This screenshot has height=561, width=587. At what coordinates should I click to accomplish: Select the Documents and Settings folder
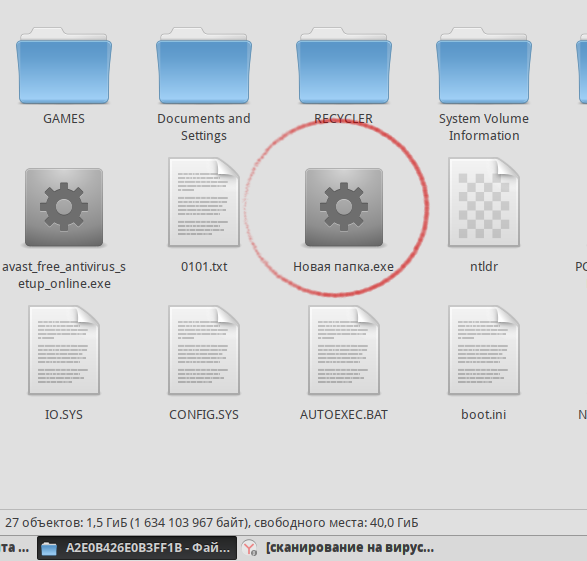204,65
